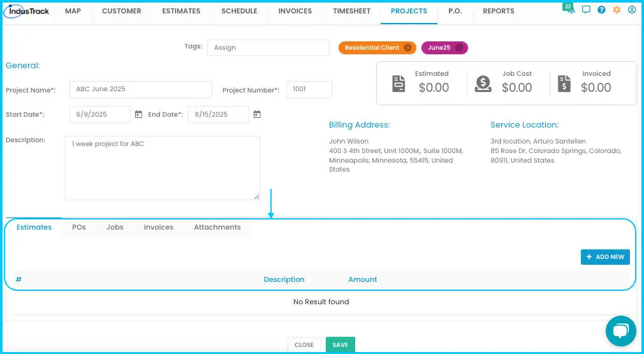
Task: Click the June25 tag chip
Action: click(x=444, y=48)
